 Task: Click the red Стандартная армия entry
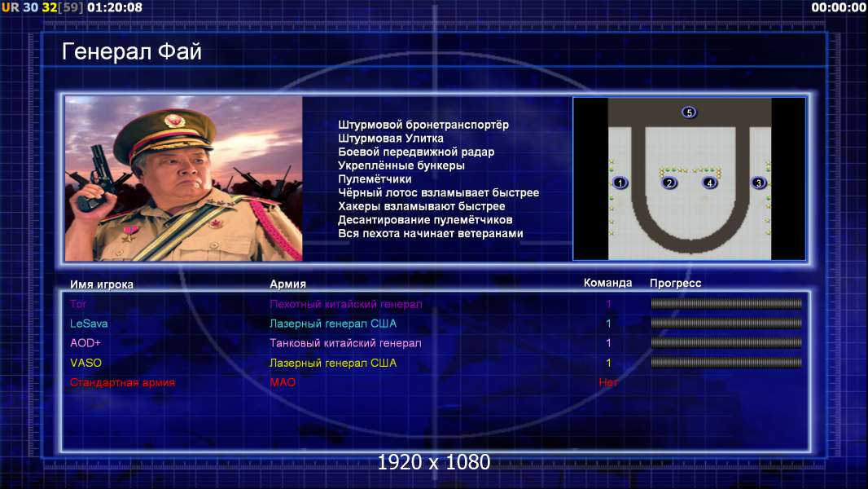point(122,382)
